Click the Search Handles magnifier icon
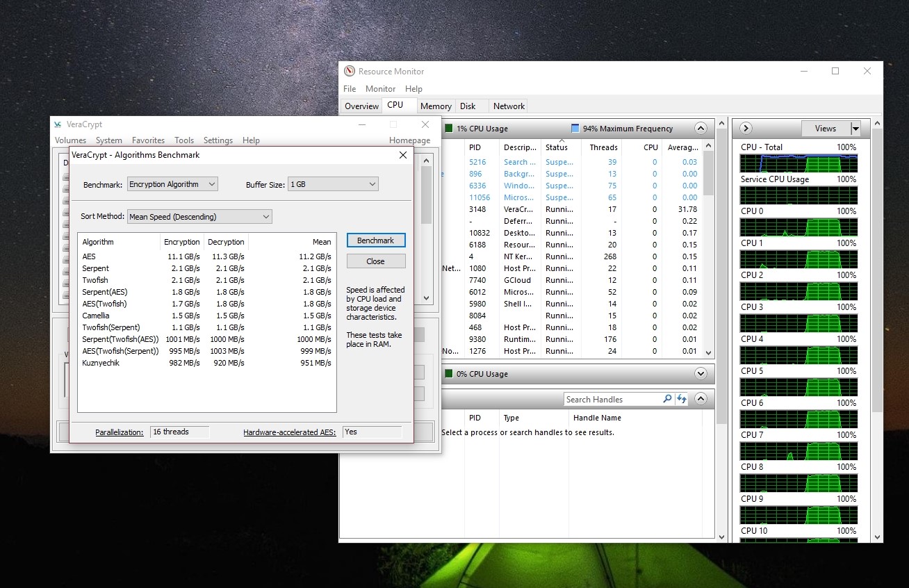The image size is (909, 588). coord(667,399)
